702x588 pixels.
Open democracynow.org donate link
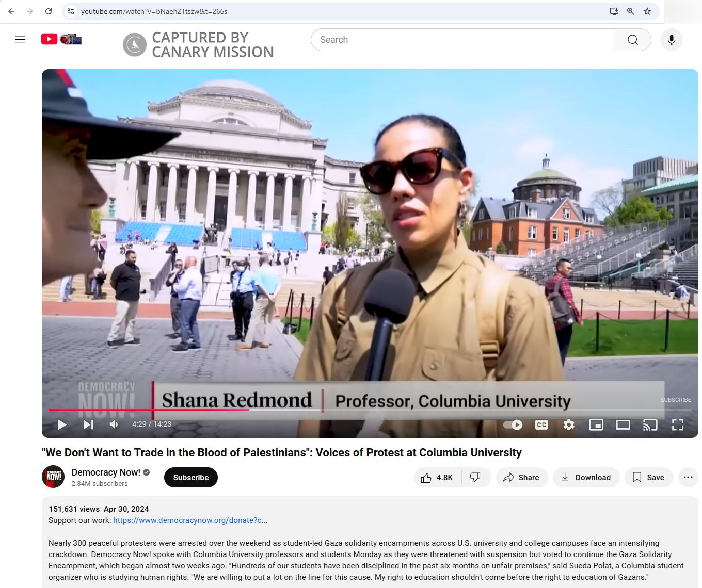(190, 520)
